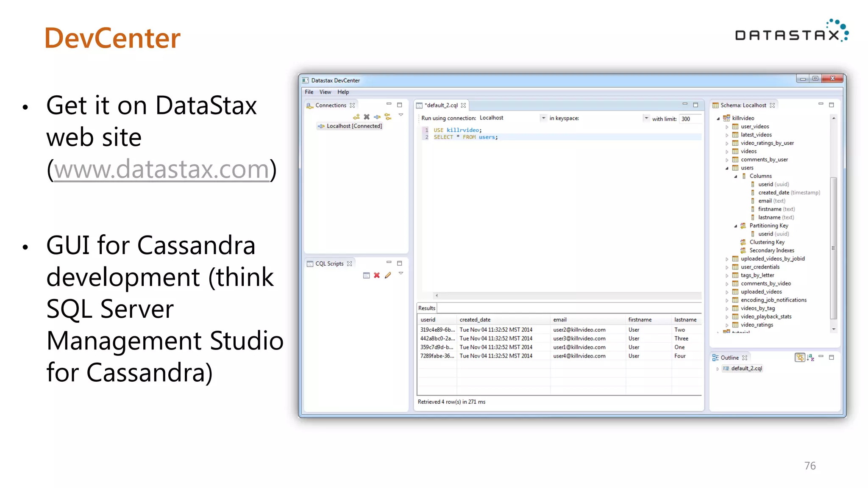Select the user_credentials table in schema

pos(756,267)
